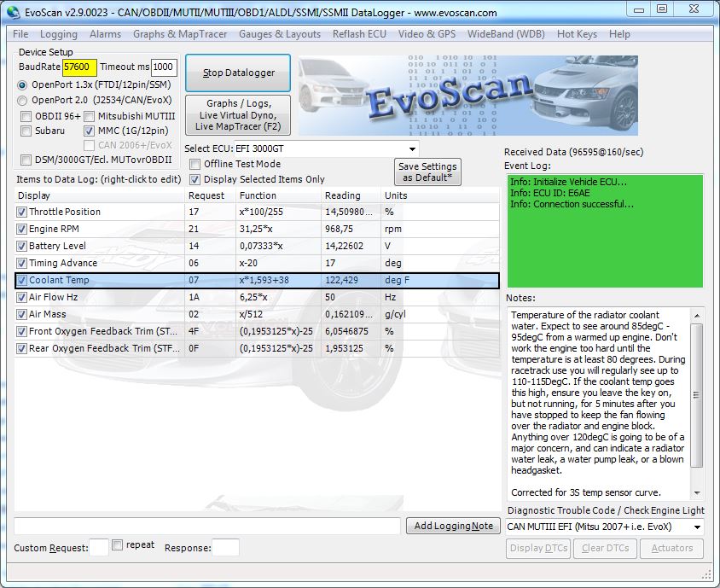Viewport: 720px width, 588px height.
Task: Open the File menu
Action: (20, 34)
